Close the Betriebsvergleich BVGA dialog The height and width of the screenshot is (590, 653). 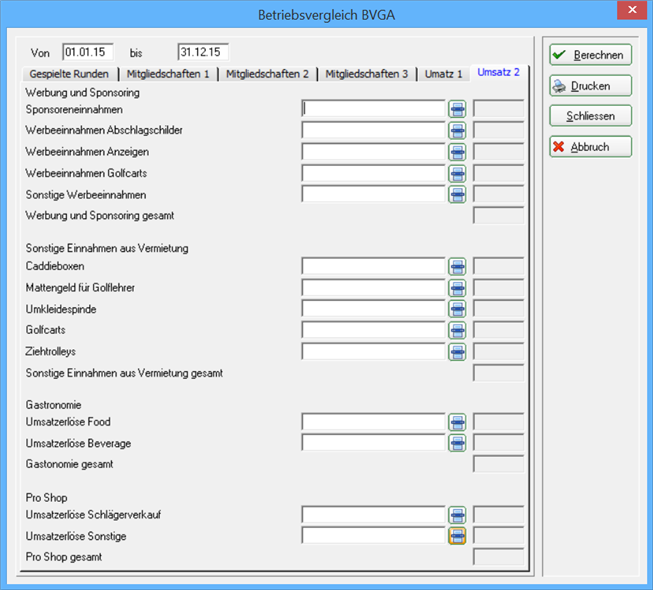(x=632, y=10)
